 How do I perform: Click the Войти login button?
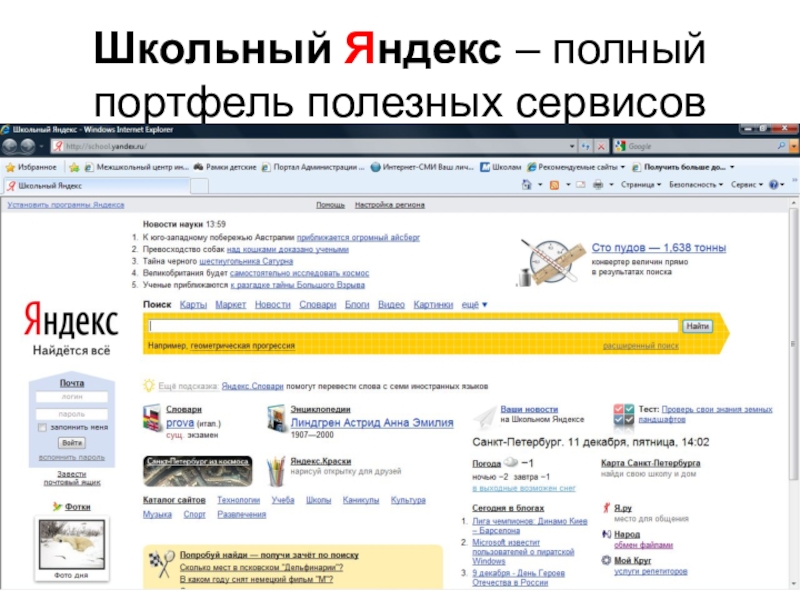click(72, 443)
